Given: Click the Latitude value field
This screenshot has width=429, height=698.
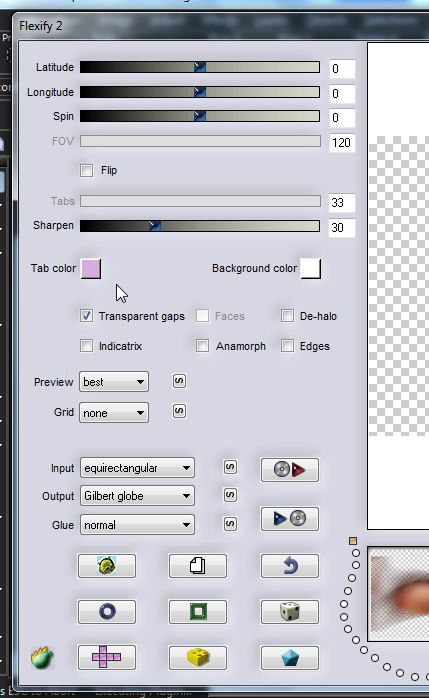Looking at the screenshot, I should tap(342, 69).
